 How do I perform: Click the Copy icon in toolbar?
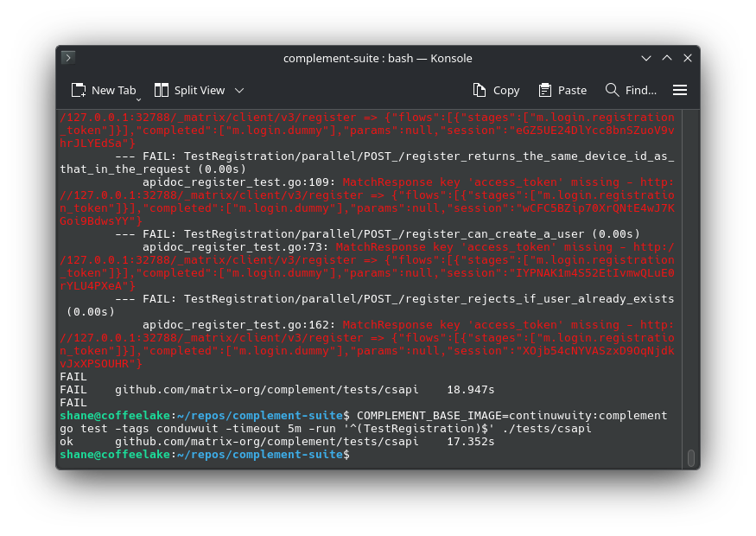tap(480, 90)
